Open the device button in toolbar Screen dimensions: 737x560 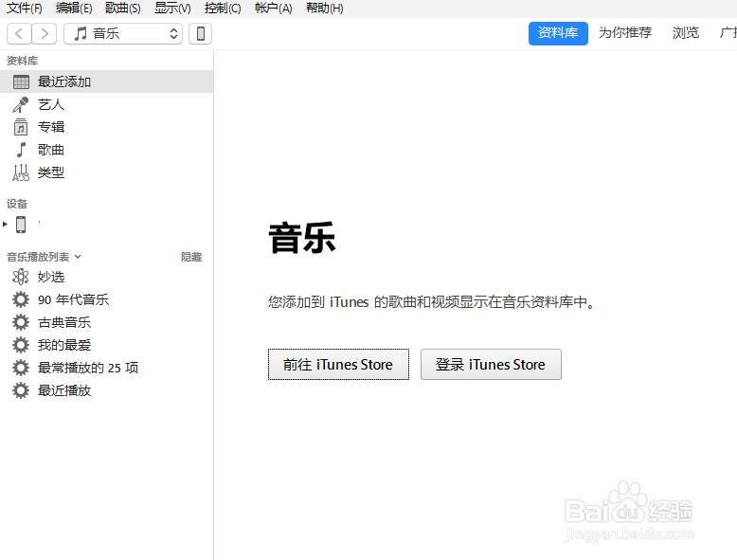pos(200,33)
